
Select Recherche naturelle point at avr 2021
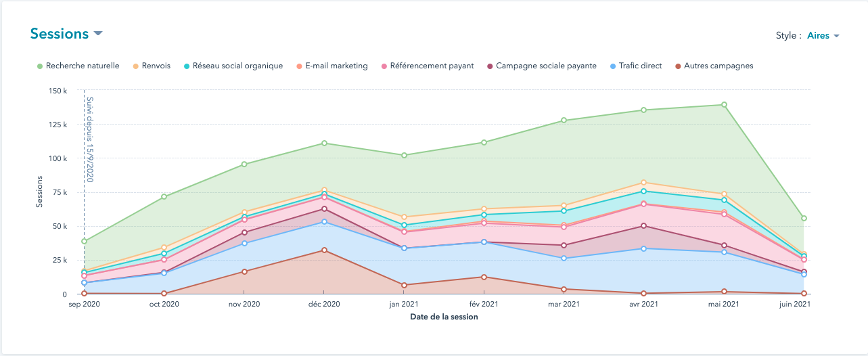click(643, 110)
